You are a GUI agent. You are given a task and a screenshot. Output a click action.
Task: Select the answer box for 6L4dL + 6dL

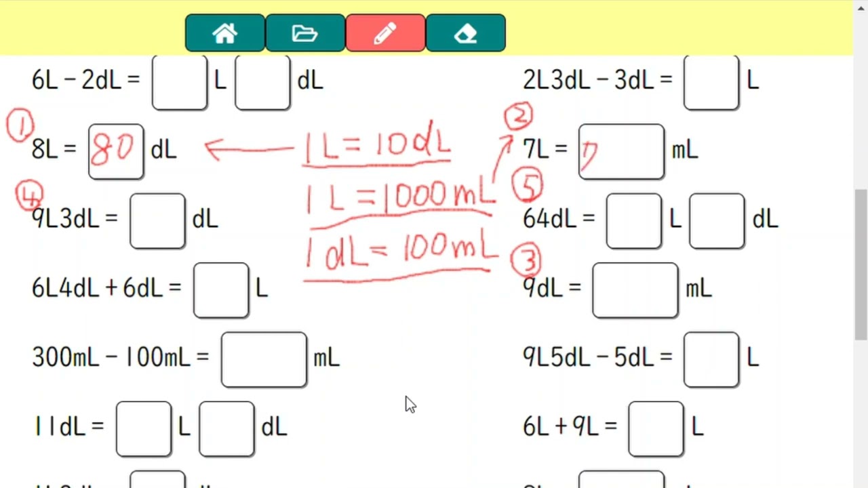[x=221, y=290]
